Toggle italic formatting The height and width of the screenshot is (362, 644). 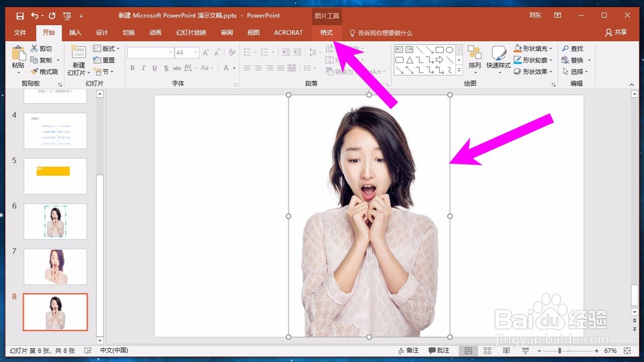click(144, 68)
